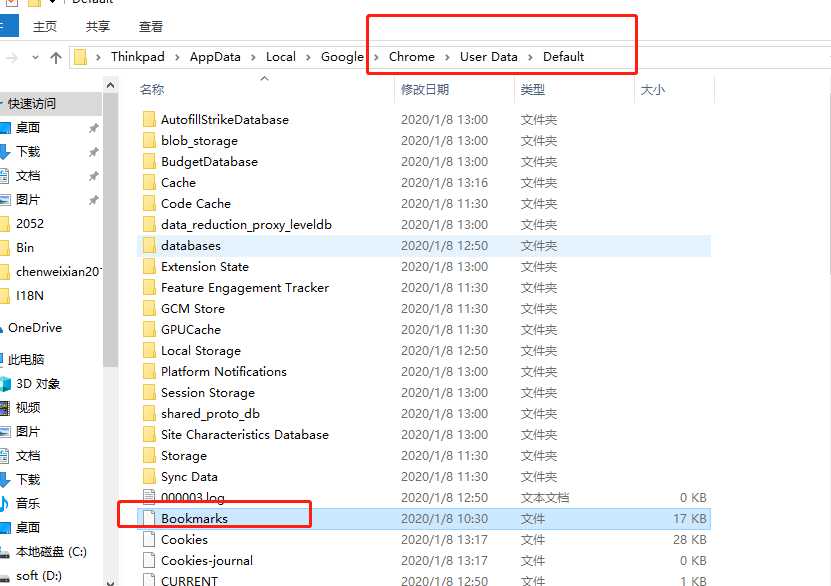Open 音乐 in navigation pane
The height and width of the screenshot is (586, 831).
point(28,503)
